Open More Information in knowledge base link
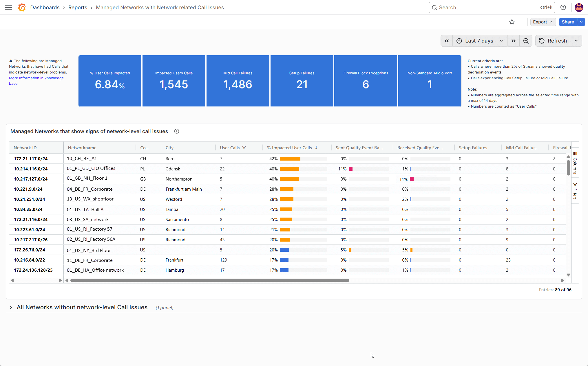The width and height of the screenshot is (588, 366). [x=36, y=81]
